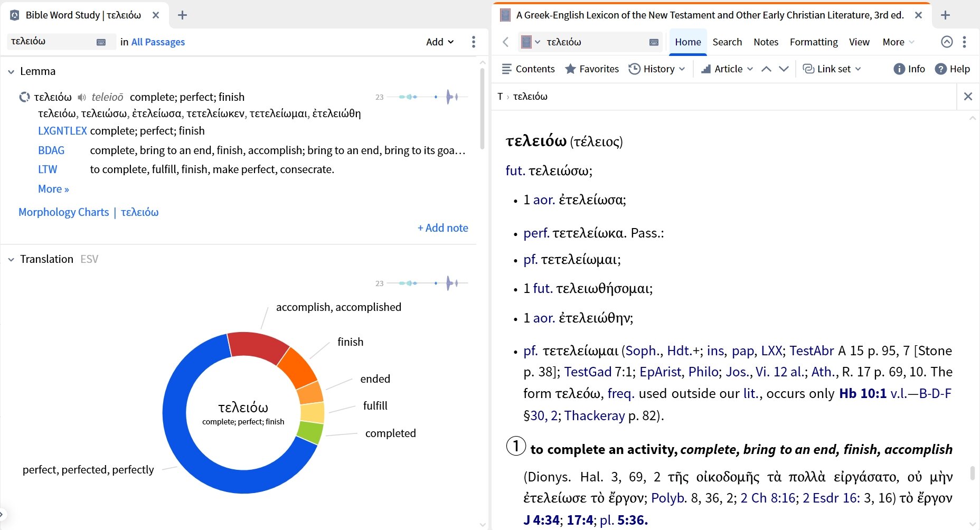The image size is (980, 530).
Task: Go back in lexicon navigation
Action: [x=505, y=42]
